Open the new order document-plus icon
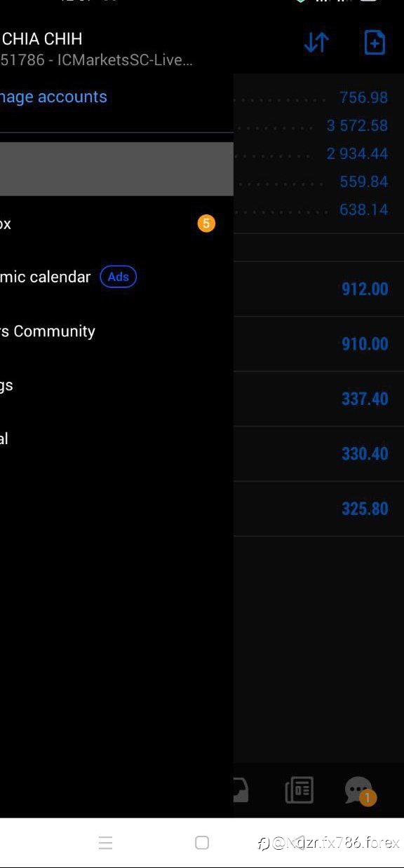The width and height of the screenshot is (404, 868). point(375,43)
